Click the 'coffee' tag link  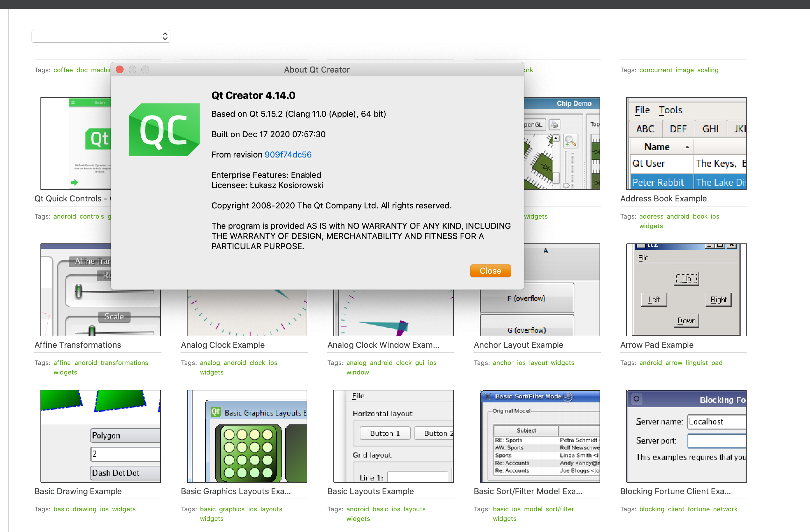(x=63, y=70)
